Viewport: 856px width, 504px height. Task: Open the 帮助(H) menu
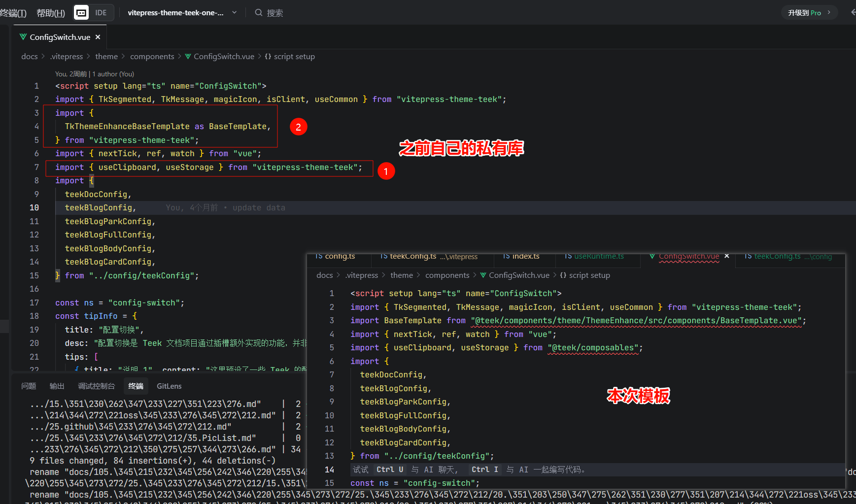click(x=51, y=13)
